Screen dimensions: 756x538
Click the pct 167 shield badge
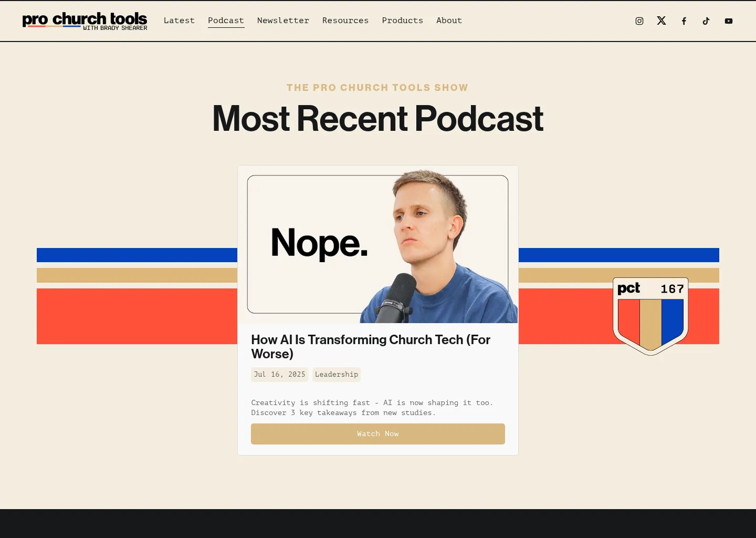click(x=650, y=315)
